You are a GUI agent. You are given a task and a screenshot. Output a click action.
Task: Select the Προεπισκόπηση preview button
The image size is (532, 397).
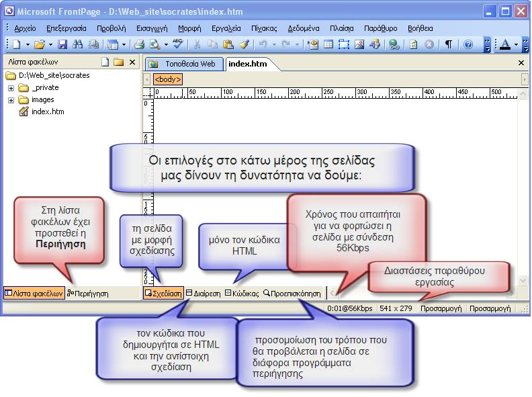(292, 293)
